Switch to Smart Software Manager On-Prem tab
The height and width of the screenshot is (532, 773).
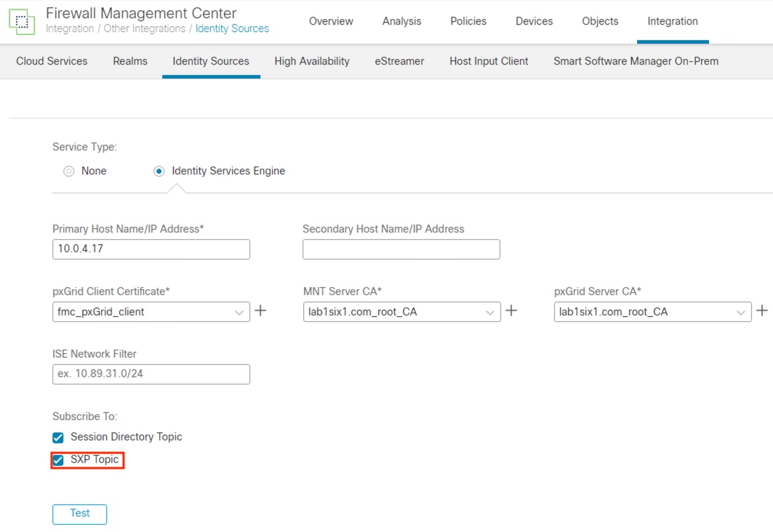636,61
